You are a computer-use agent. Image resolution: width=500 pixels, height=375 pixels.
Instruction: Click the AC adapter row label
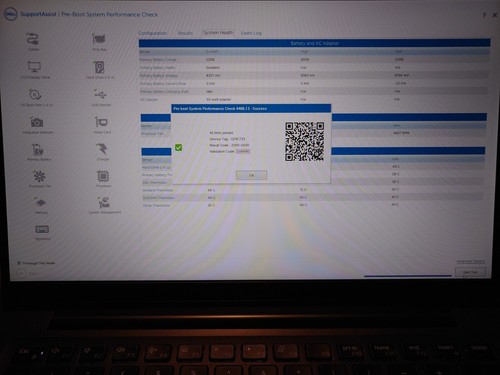pos(149,99)
